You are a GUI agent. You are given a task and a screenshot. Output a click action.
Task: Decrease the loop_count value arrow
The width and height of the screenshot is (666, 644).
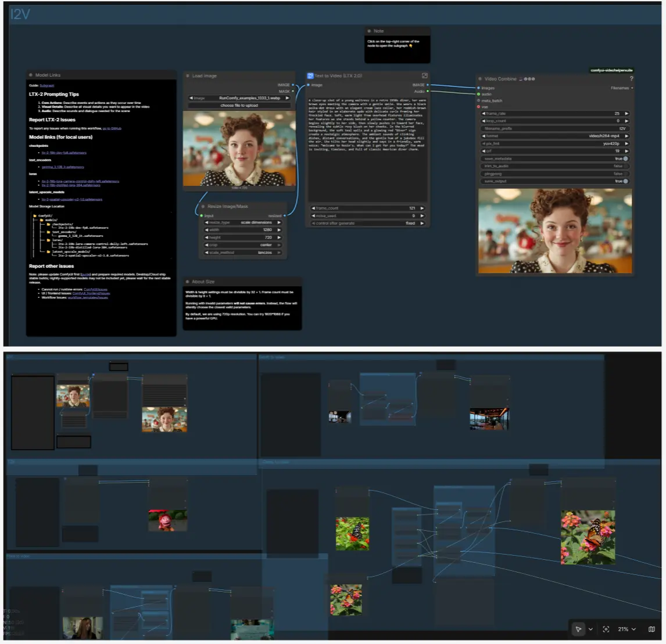click(x=484, y=121)
